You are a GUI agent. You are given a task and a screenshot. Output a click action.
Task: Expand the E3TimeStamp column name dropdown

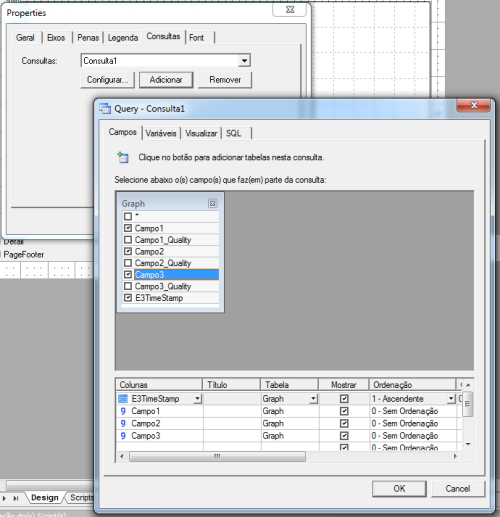coord(198,399)
